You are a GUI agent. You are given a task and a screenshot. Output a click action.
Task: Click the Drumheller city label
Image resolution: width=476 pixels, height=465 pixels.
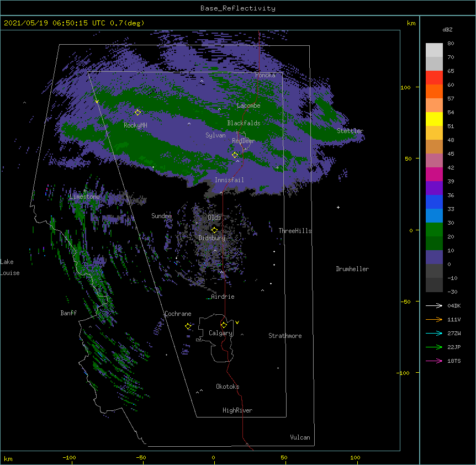pyautogui.click(x=352, y=269)
